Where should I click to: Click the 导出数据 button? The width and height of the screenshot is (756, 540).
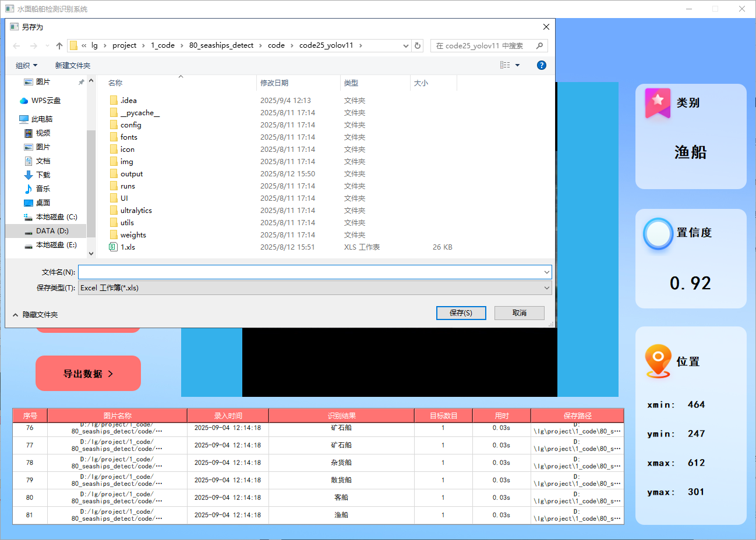[x=88, y=373]
